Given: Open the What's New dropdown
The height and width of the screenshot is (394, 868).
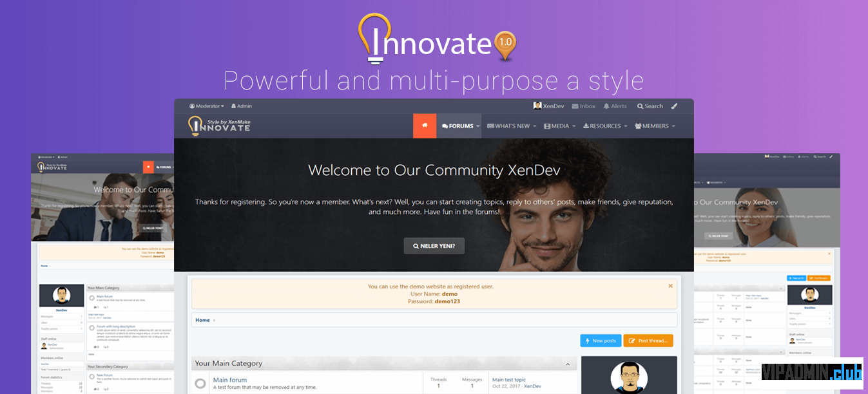Looking at the screenshot, I should tap(512, 126).
